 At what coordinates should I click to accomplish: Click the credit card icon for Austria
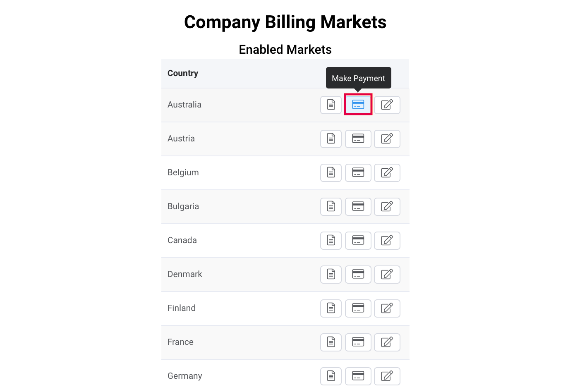coord(358,139)
